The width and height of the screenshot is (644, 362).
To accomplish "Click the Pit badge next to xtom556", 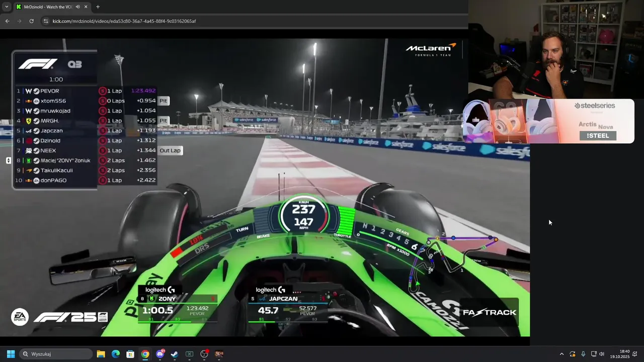I will pos(163,101).
